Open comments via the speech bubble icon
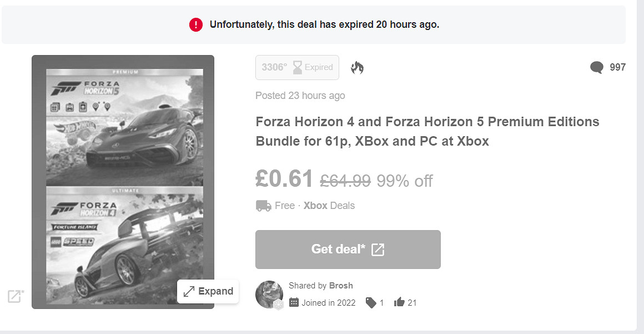Viewport: 644px width, 334px height. pyautogui.click(x=596, y=67)
